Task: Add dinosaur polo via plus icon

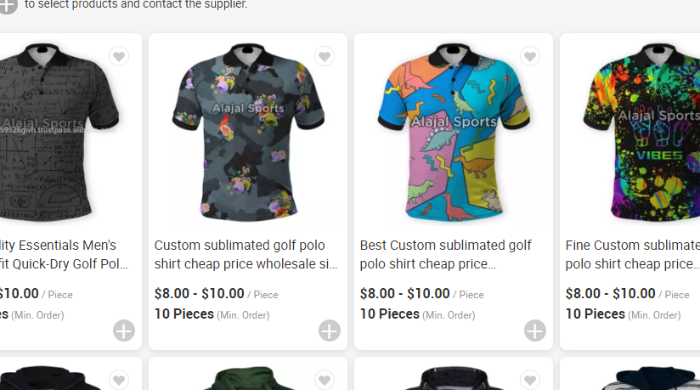Action: click(x=535, y=331)
